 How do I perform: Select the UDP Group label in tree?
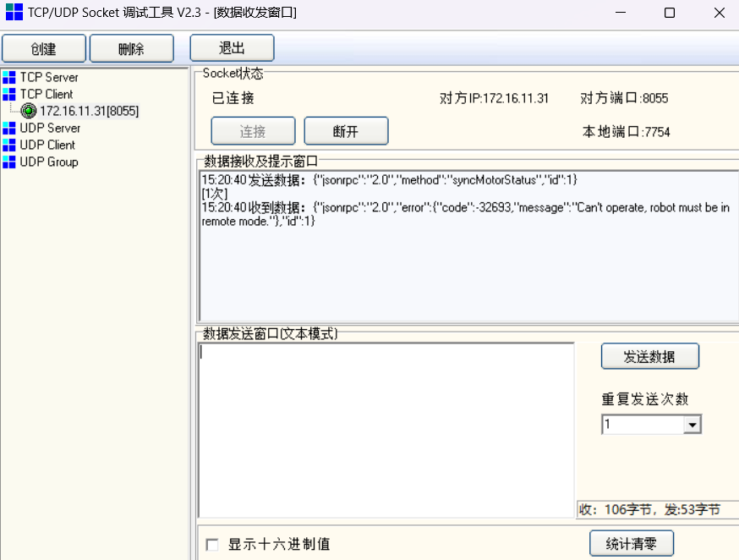click(x=49, y=162)
